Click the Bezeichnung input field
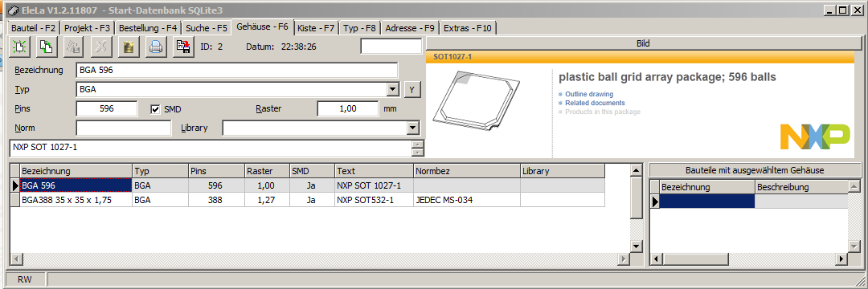This screenshot has width=868, height=289. click(237, 70)
